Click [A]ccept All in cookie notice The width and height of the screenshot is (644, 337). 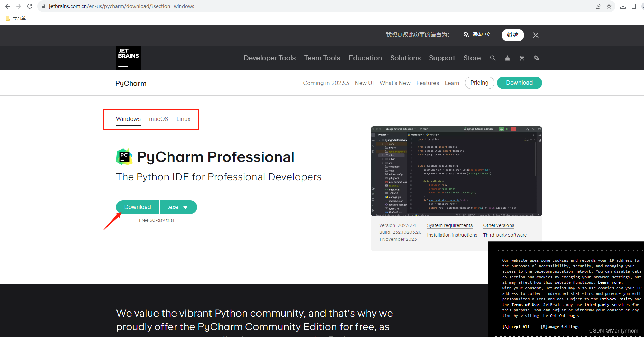pyautogui.click(x=516, y=327)
